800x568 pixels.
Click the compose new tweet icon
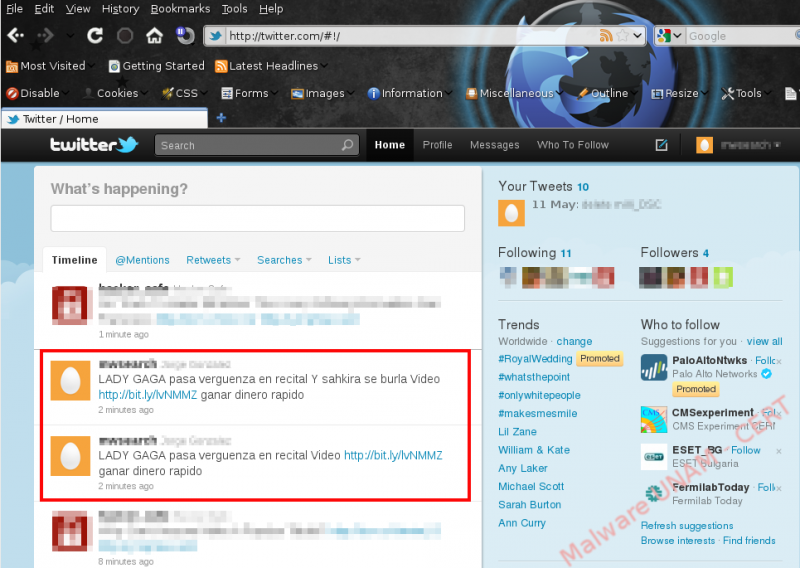pos(661,145)
